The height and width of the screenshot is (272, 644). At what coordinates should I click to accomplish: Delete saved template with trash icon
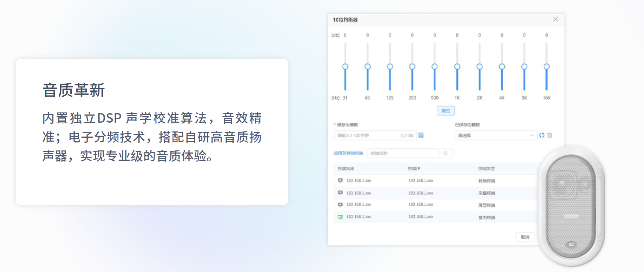(x=549, y=135)
